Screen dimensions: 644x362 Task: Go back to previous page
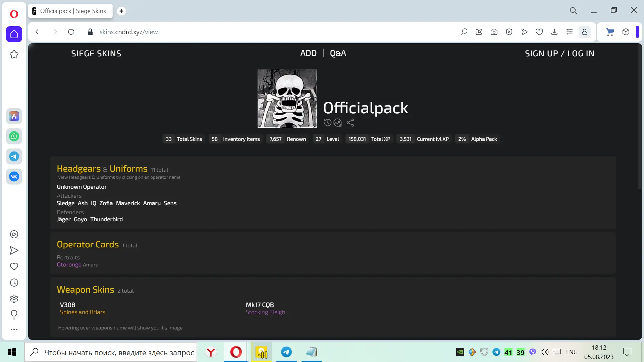click(37, 32)
